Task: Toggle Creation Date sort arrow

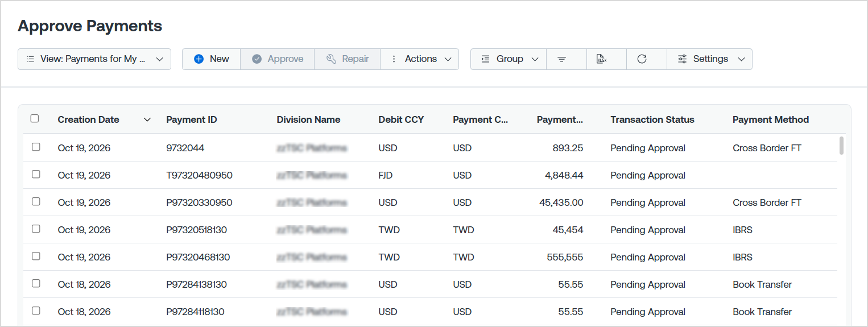Action: [x=147, y=120]
